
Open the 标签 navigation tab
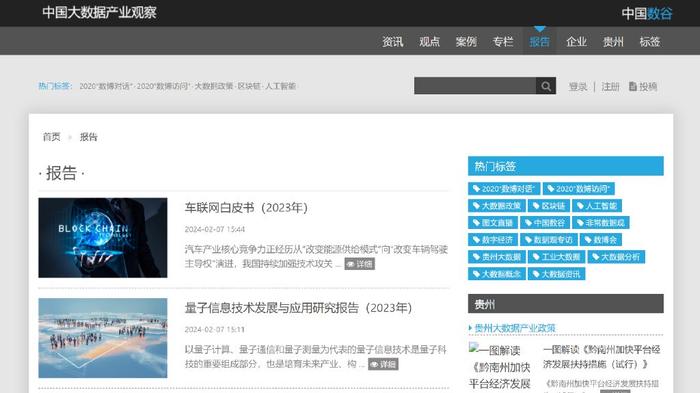[650, 42]
